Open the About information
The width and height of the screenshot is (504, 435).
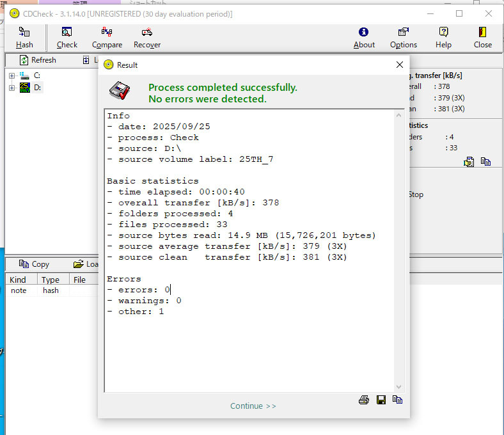(x=364, y=37)
